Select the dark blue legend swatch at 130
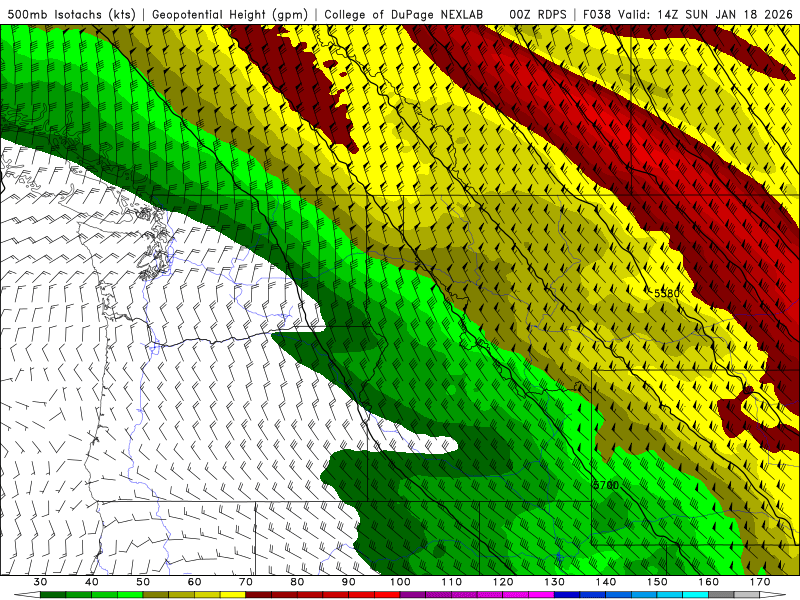Screen dimensions: 800x600 pyautogui.click(x=567, y=595)
